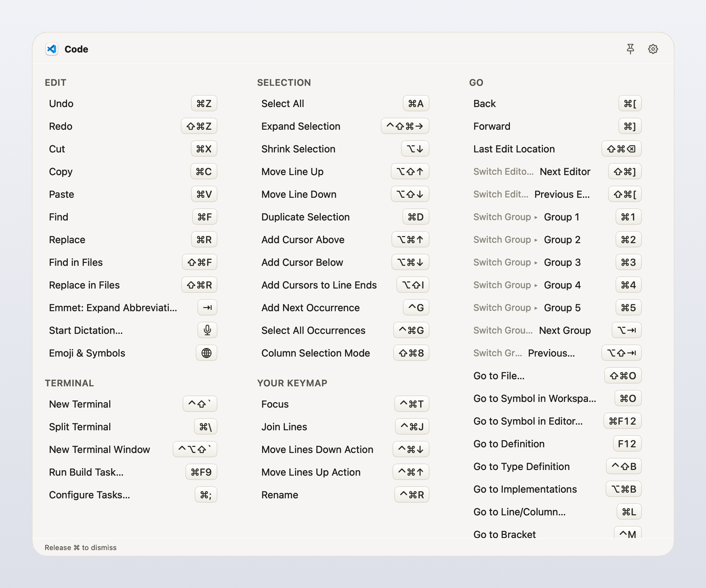
Task: Click the shortcut badge for Expand Selection
Action: 405,126
